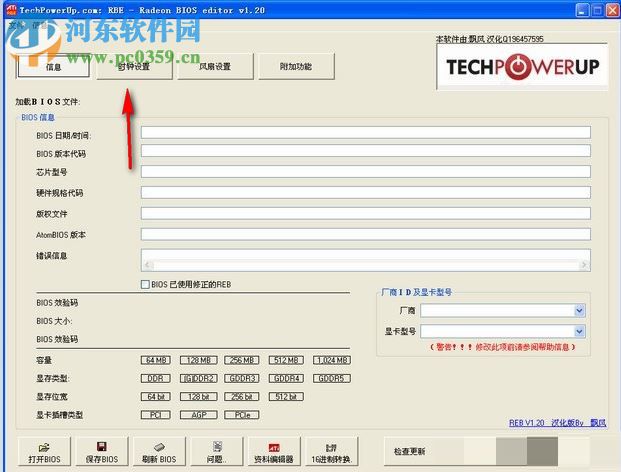Click the 版权文件 copyright field
Image resolution: width=621 pixels, height=472 pixels.
tap(366, 213)
